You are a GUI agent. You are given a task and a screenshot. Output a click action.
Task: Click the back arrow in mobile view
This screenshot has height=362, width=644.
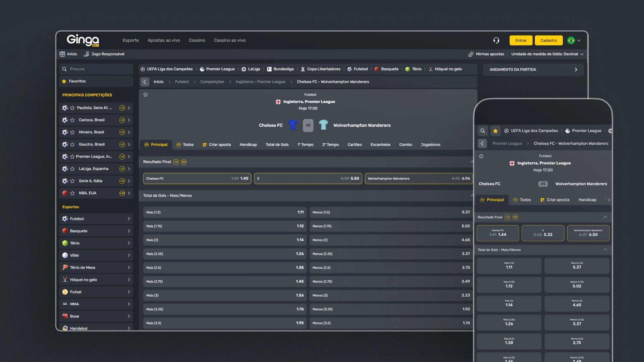[482, 143]
